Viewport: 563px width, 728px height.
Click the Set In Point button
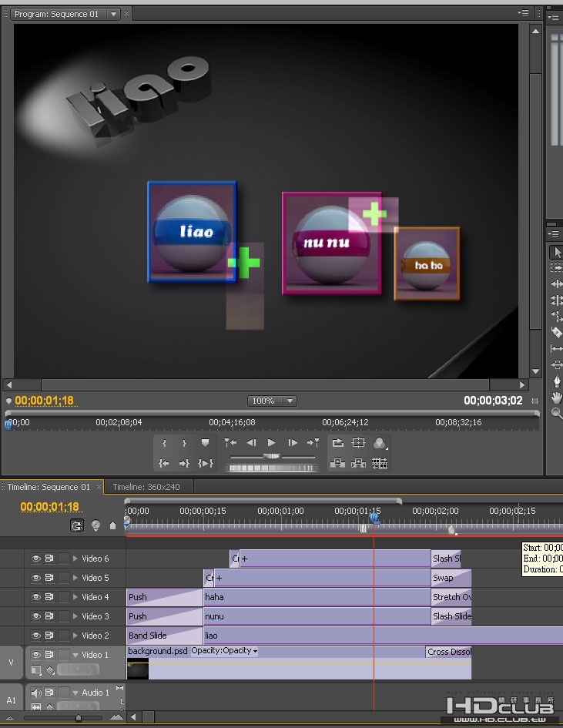(164, 444)
